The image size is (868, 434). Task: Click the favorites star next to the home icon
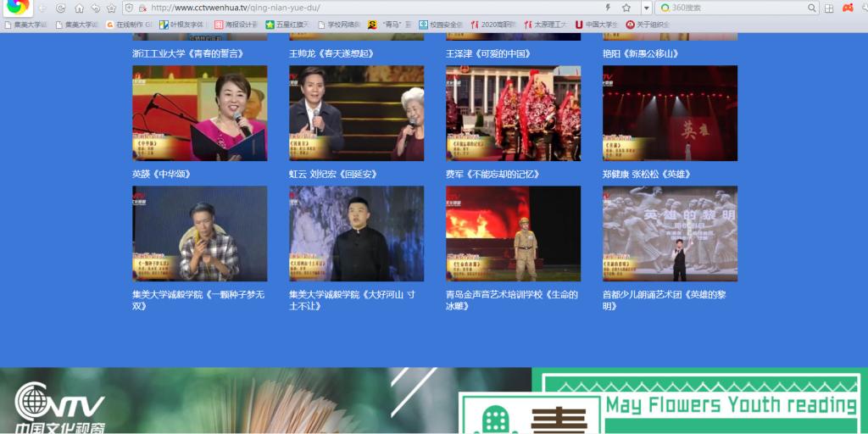pyautogui.click(x=111, y=8)
